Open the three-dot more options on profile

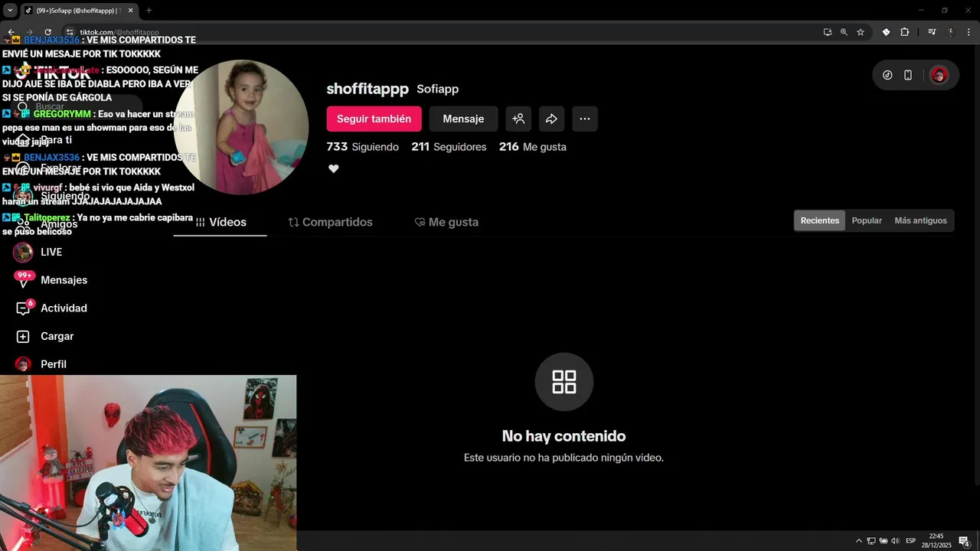pos(585,119)
